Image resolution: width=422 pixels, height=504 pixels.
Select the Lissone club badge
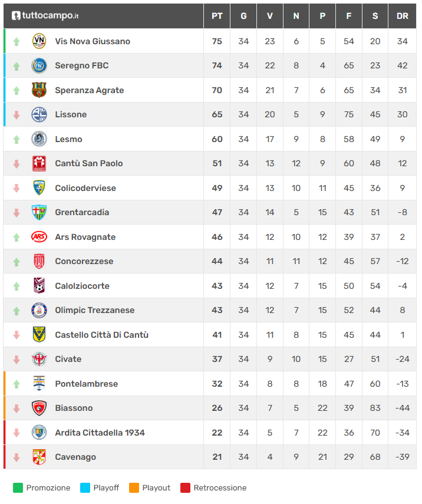(39, 114)
